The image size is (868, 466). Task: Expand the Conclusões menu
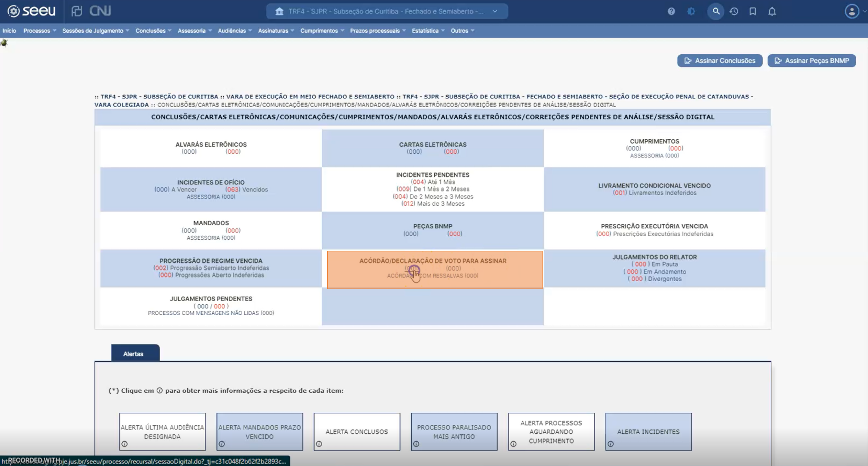(x=153, y=31)
